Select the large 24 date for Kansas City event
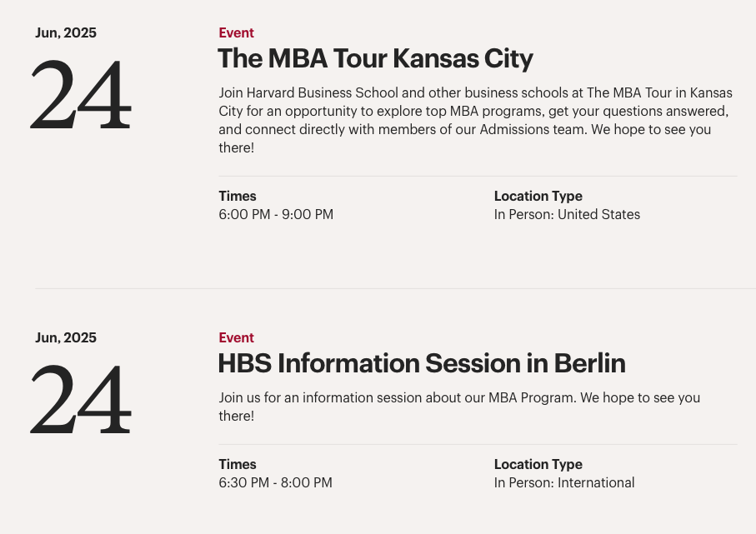Image resolution: width=756 pixels, height=534 pixels. [81, 94]
